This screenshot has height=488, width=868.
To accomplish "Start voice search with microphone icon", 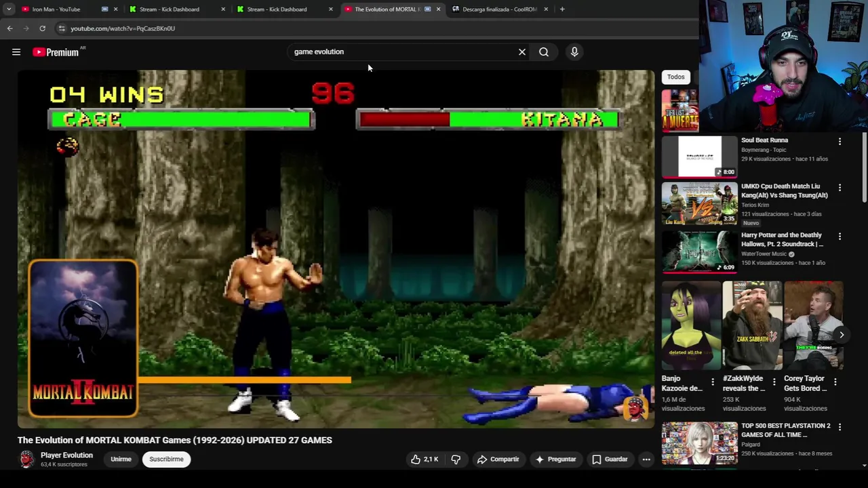I will tap(574, 52).
